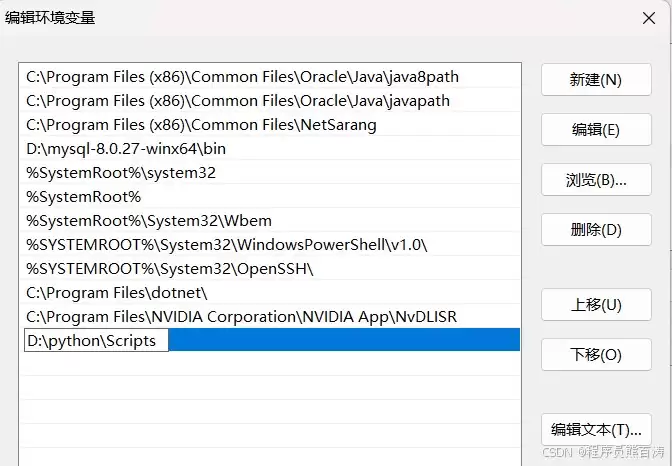This screenshot has width=672, height=466.
Task: Click the 编辑(E) button
Action: click(x=596, y=129)
